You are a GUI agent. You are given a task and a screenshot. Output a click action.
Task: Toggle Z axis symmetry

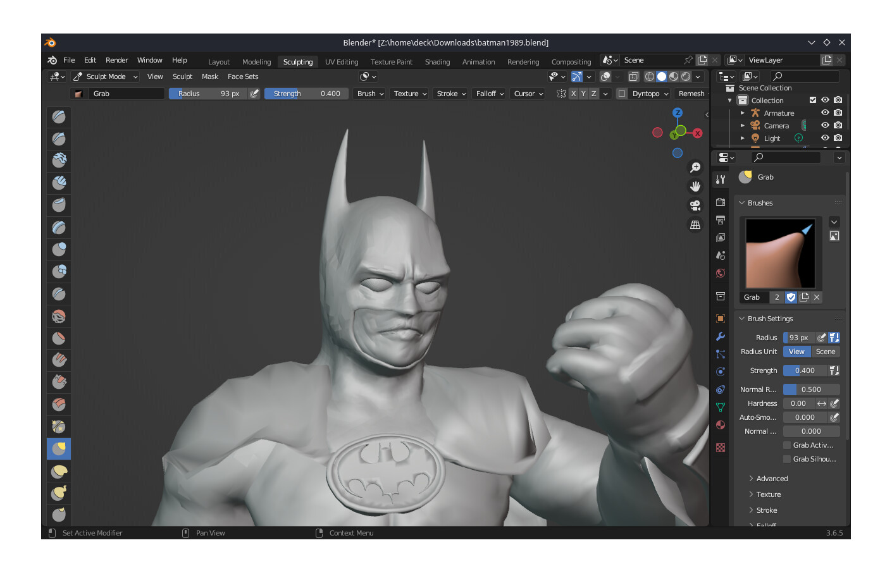593,94
